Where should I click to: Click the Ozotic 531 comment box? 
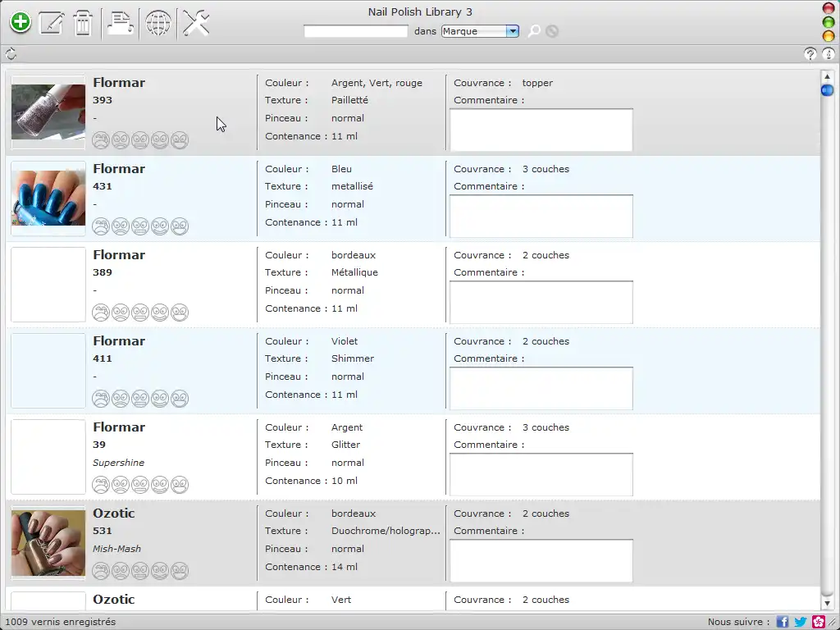[541, 561]
